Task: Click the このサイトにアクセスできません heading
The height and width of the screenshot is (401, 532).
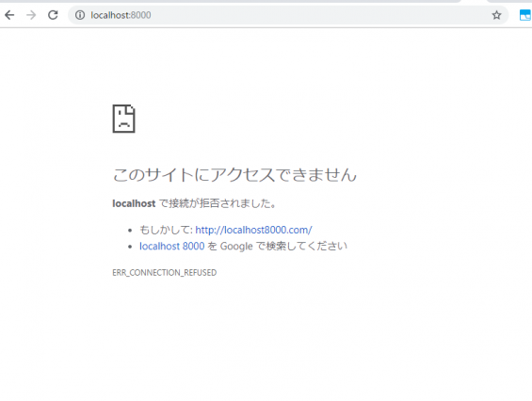Action: pos(234,175)
